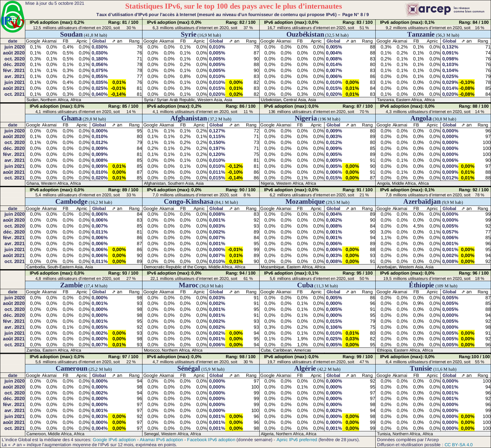Viewport: 491px width, 448px height.
Task: Click 'Ethiopia, Eastern Africa, Africa' caption
Action: point(405,350)
